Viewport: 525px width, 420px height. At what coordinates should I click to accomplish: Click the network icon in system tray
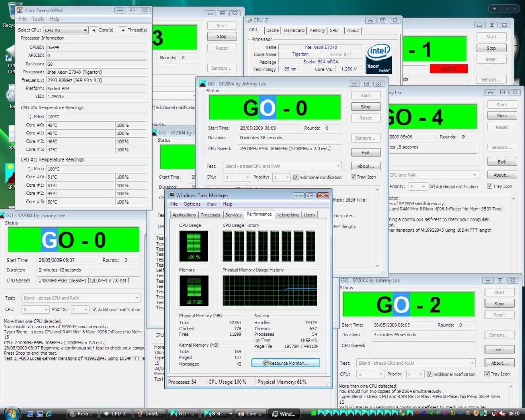point(495,414)
